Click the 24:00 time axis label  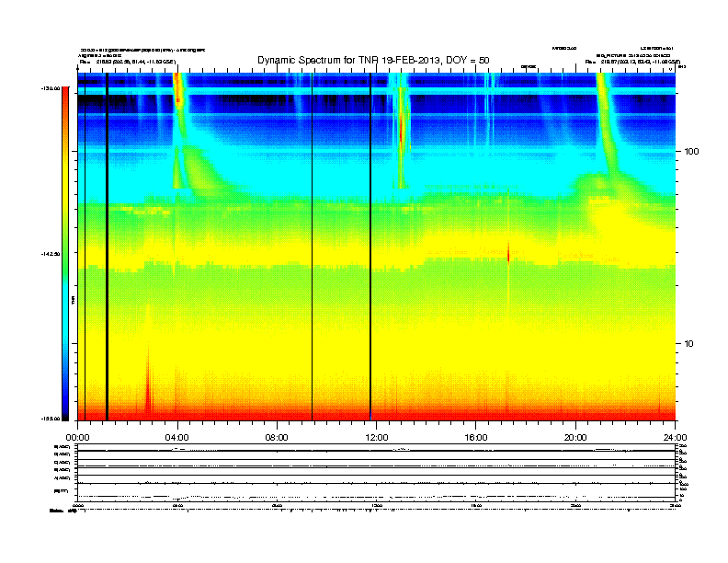pyautogui.click(x=675, y=438)
